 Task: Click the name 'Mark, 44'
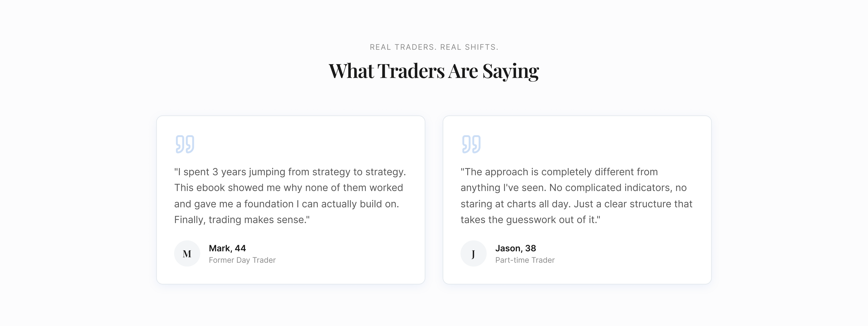click(x=227, y=248)
